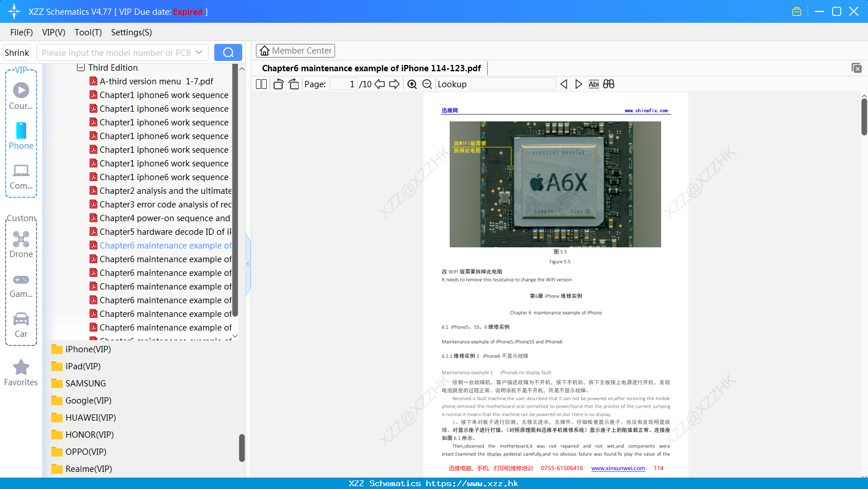Click the brand folder list scrollbar thumb
The height and width of the screenshot is (489, 868).
[x=242, y=448]
